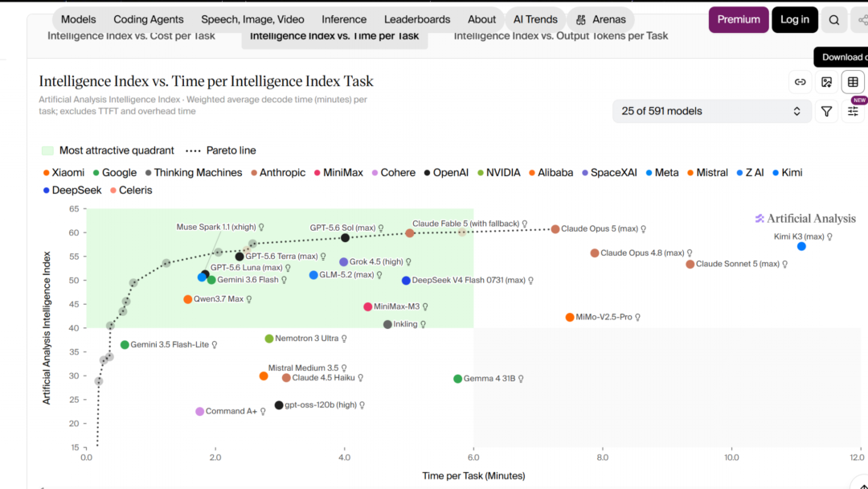
Task: Click the Log in button
Action: [794, 20]
